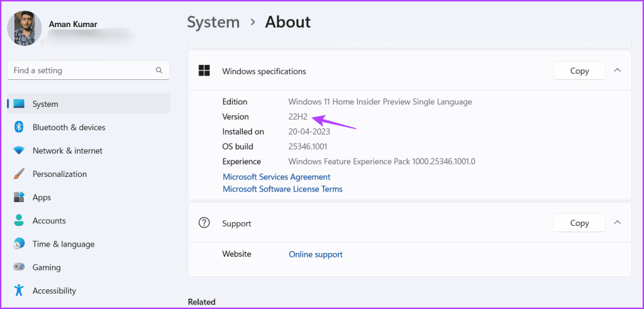Open Accessibility settings
This screenshot has height=309, width=644.
click(x=89, y=291)
